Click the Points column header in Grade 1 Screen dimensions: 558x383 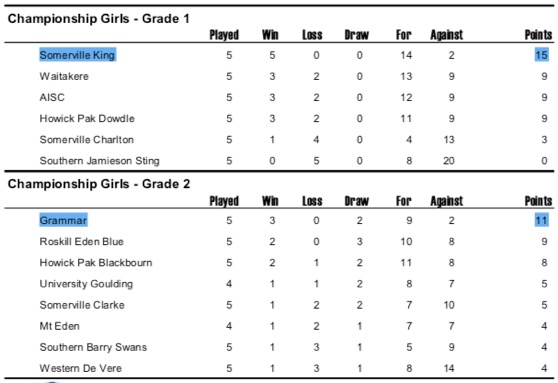point(538,35)
